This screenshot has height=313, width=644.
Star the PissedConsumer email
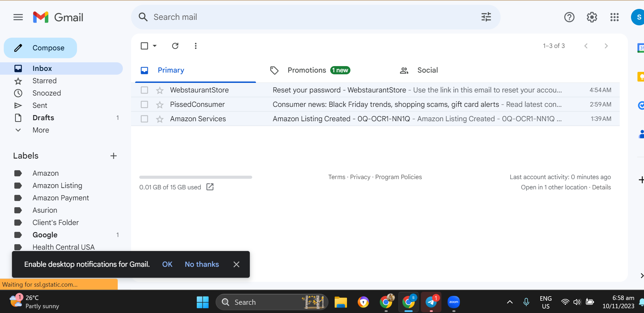[x=160, y=104]
